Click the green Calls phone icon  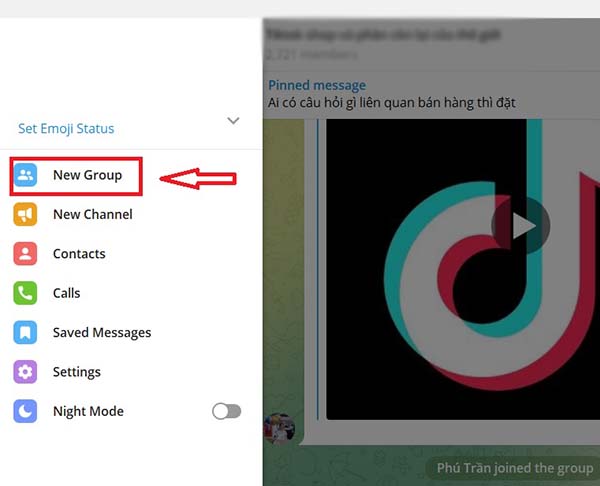(x=25, y=293)
